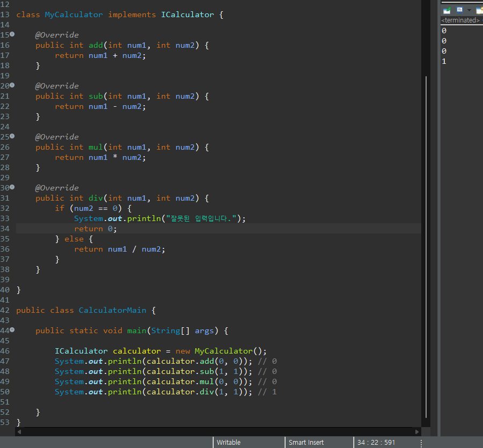Click the sub method name on line 21
The image size is (483, 448).
pyautogui.click(x=96, y=96)
